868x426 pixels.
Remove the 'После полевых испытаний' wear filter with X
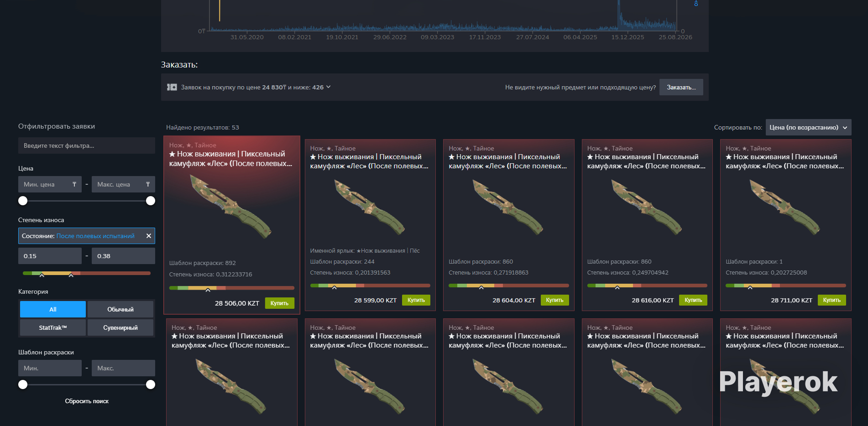pos(148,236)
